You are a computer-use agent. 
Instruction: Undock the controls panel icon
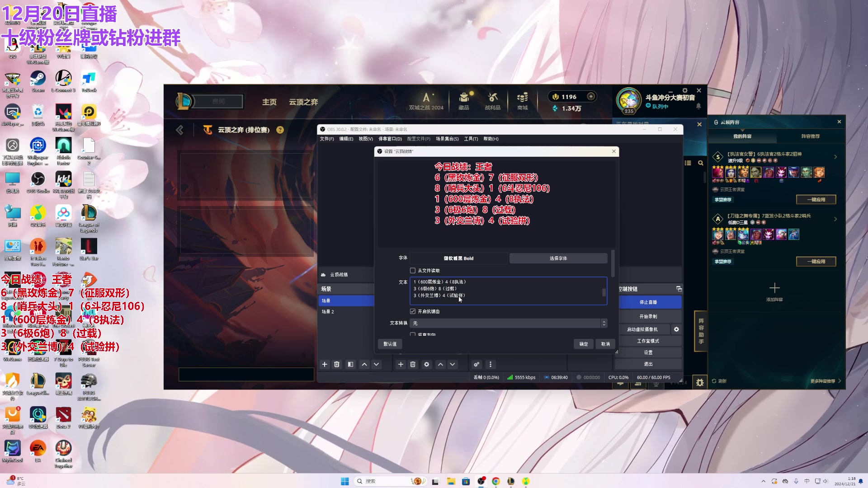(679, 289)
